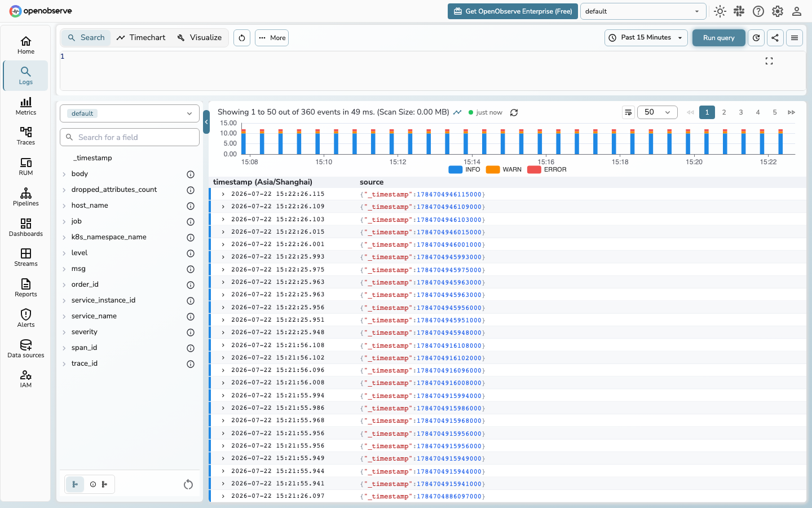Collapse the fields sidebar panel
812x508 pixels.
point(206,122)
